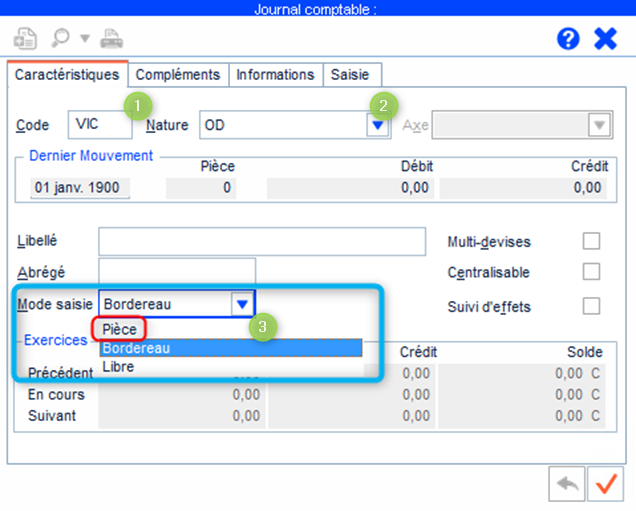This screenshot has width=636, height=511.
Task: Tick the Centralisable checkbox
Action: [591, 272]
